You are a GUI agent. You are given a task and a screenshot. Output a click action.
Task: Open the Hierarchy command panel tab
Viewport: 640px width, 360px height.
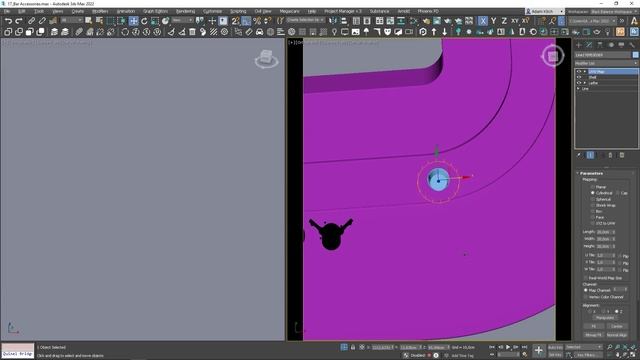click(x=600, y=45)
